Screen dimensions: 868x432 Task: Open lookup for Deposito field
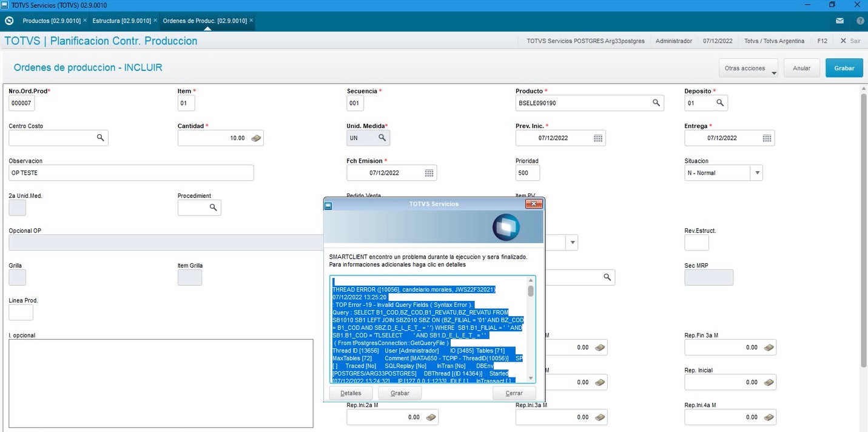[x=719, y=103]
